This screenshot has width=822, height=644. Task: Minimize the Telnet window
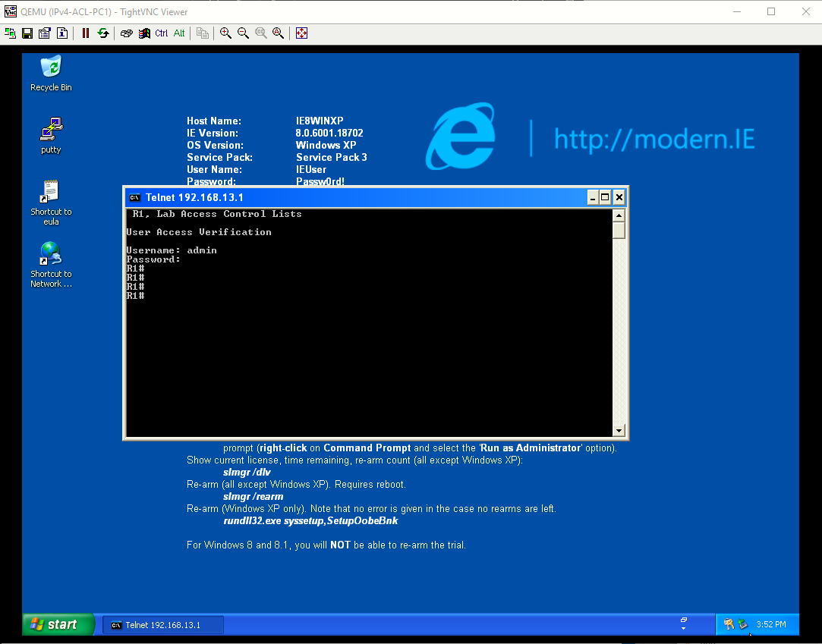[x=592, y=197]
